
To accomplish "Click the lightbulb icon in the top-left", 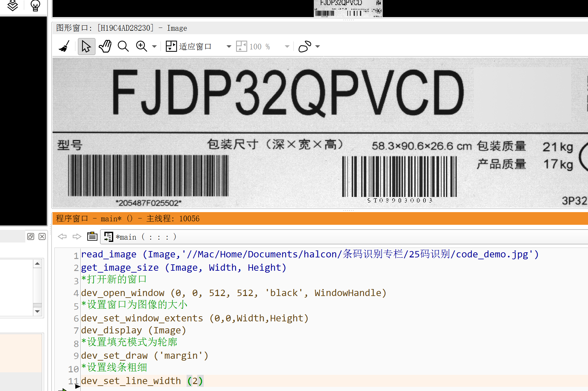I will coord(35,5).
